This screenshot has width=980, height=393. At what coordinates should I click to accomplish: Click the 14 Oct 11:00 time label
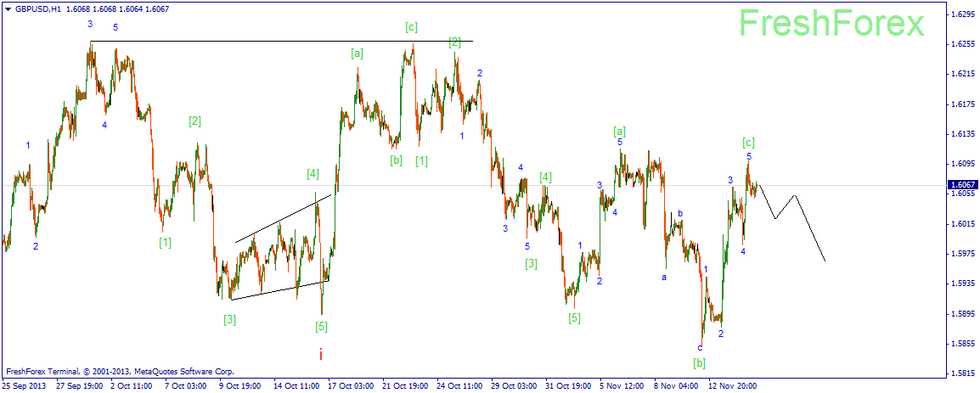(298, 386)
